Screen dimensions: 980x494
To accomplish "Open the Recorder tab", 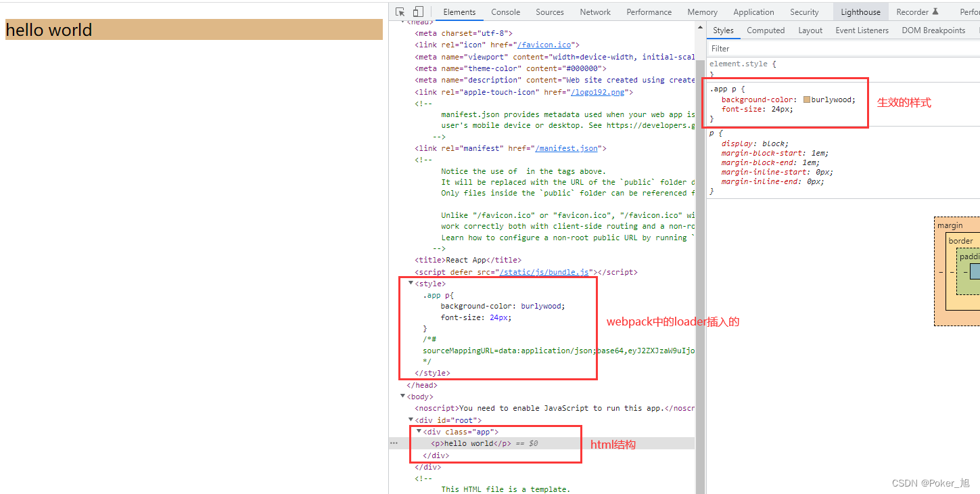I will (918, 12).
